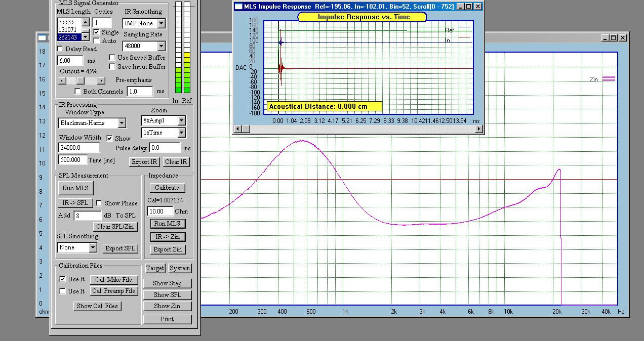Click the Show SPL button
The height and width of the screenshot is (341, 644).
coord(167,295)
